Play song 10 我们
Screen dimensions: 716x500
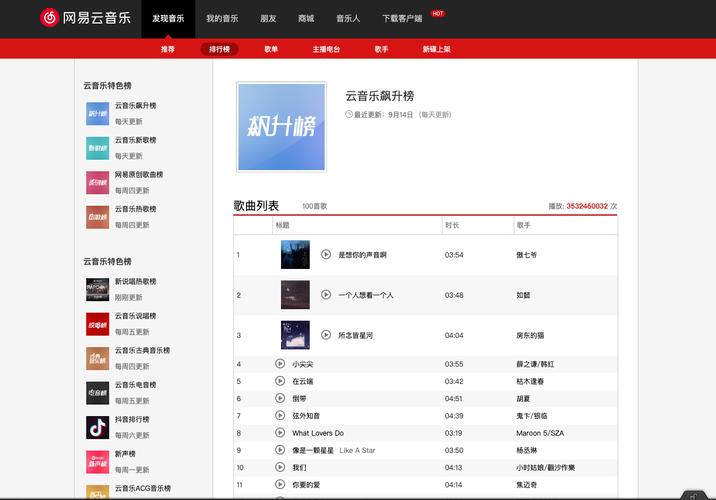click(280, 467)
